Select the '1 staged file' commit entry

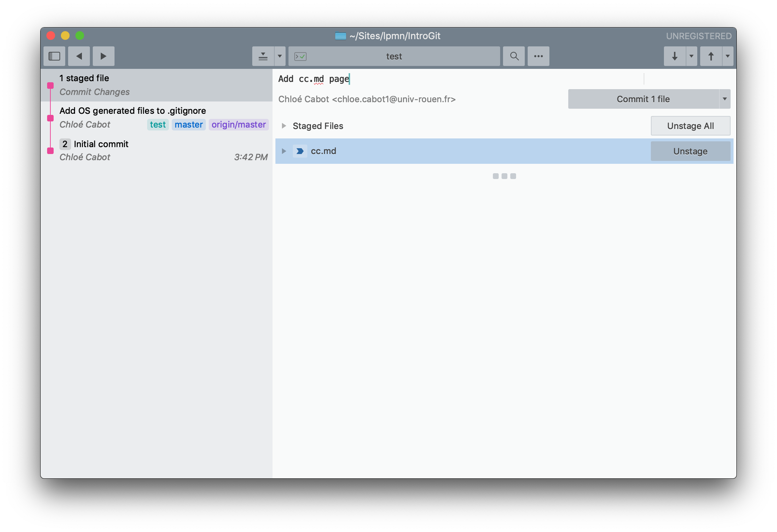tap(157, 85)
